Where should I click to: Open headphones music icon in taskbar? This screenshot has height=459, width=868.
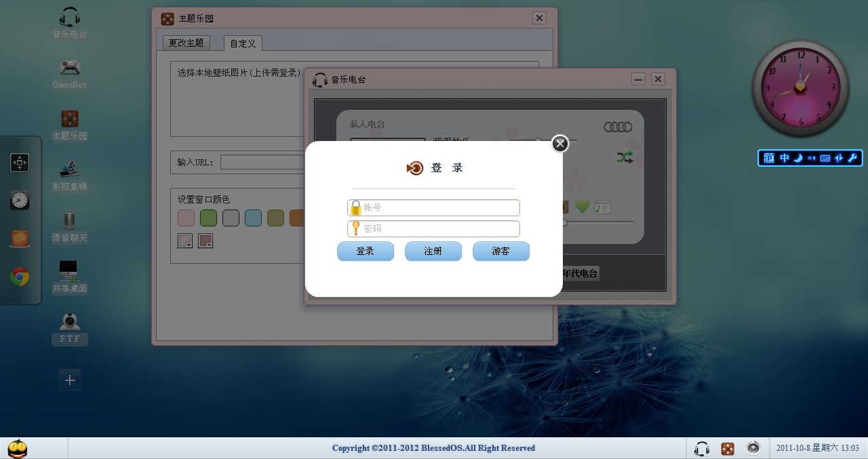click(702, 448)
